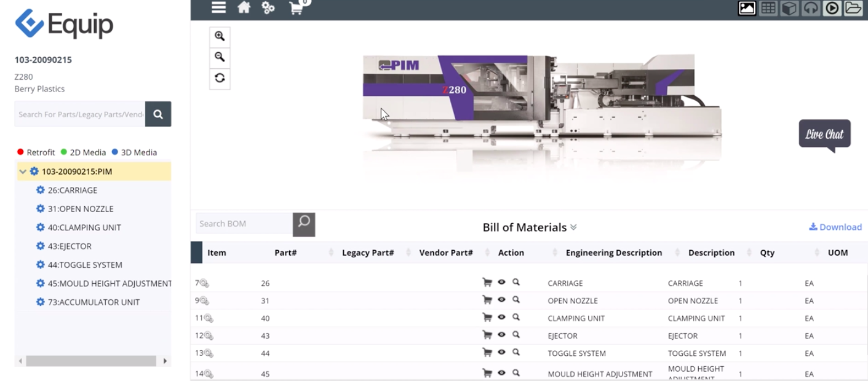Go to home via house icon
Image resolution: width=868 pixels, height=381 pixels.
tap(244, 7)
